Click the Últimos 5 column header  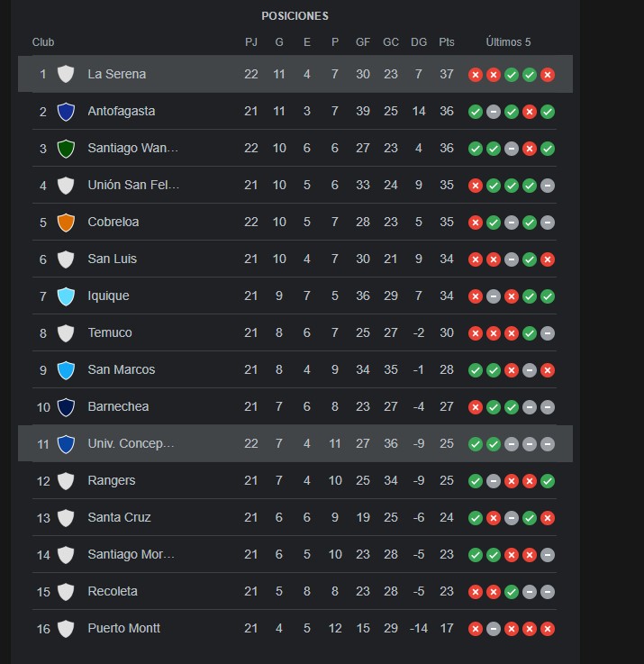pyautogui.click(x=508, y=42)
